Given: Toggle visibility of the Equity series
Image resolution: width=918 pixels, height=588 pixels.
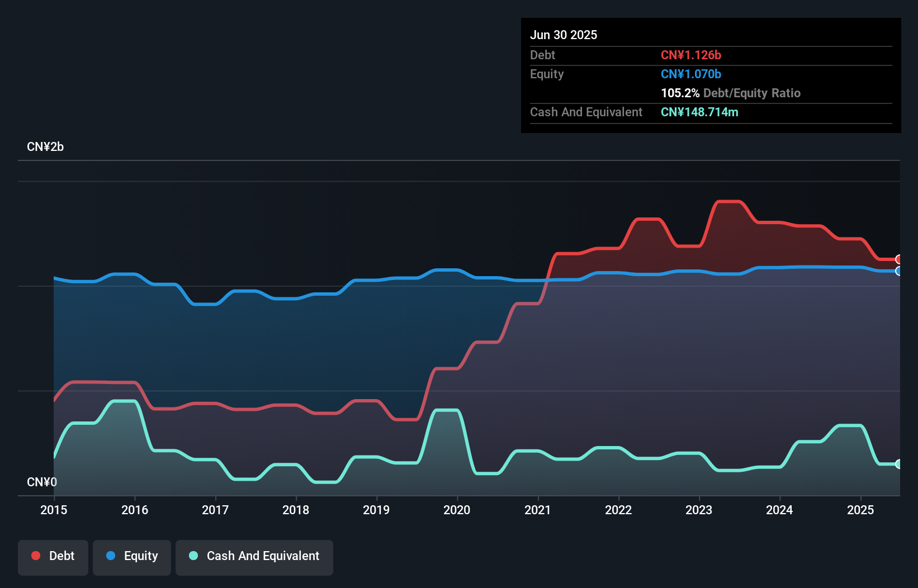Looking at the screenshot, I should click(x=131, y=557).
